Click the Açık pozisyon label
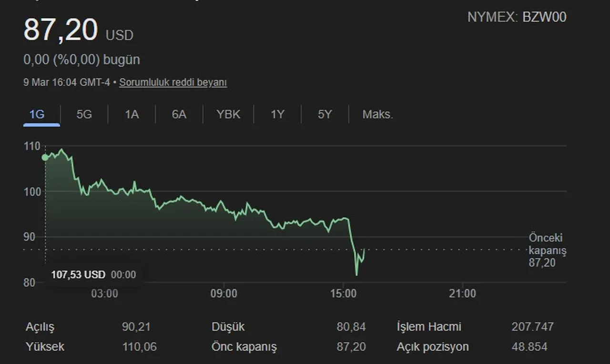Screen dimensions: 610x364 click(432, 347)
